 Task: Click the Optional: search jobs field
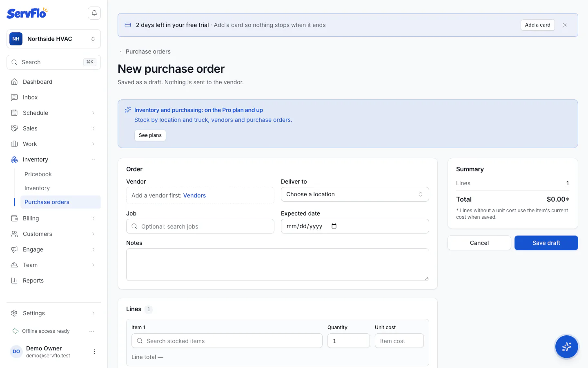point(200,226)
